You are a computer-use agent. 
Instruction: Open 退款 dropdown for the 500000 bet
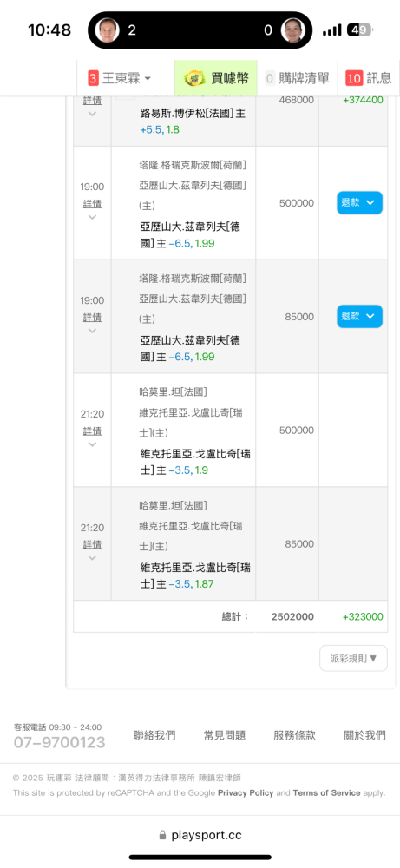(x=359, y=202)
